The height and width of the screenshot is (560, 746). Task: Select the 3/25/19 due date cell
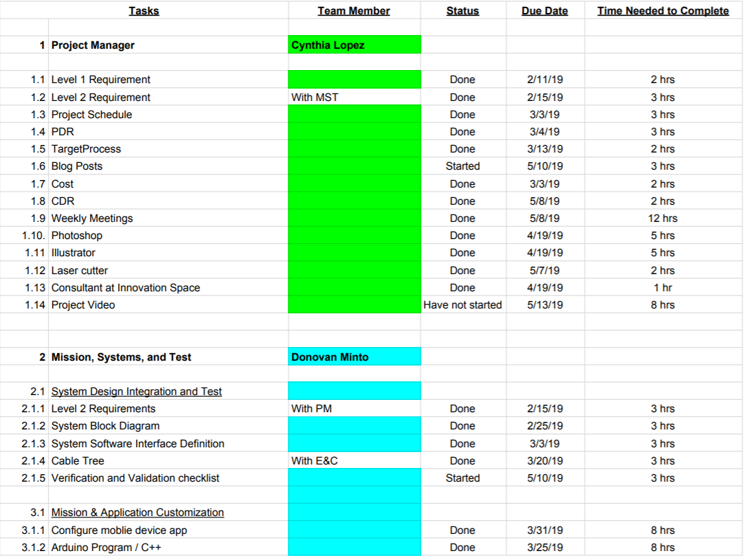pos(544,548)
